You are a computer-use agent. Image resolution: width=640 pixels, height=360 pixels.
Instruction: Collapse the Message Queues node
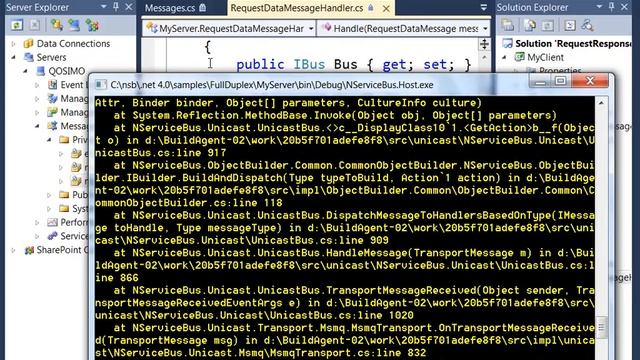pos(37,126)
